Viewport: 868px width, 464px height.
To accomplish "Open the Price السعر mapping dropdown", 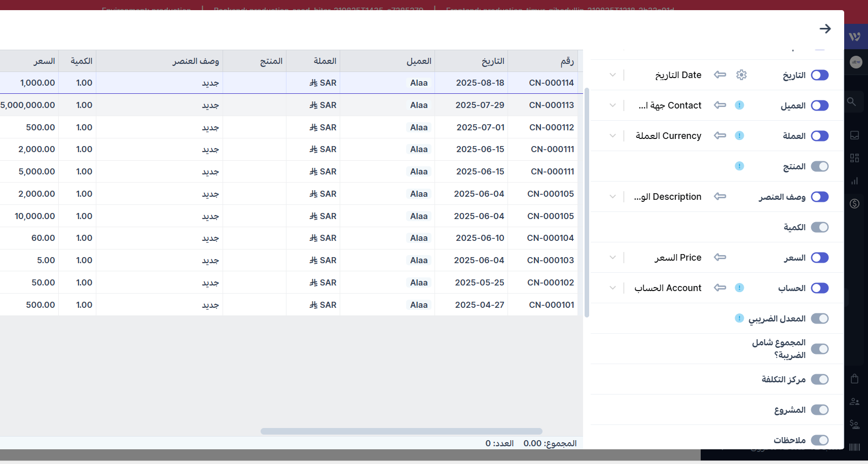I will click(x=613, y=258).
